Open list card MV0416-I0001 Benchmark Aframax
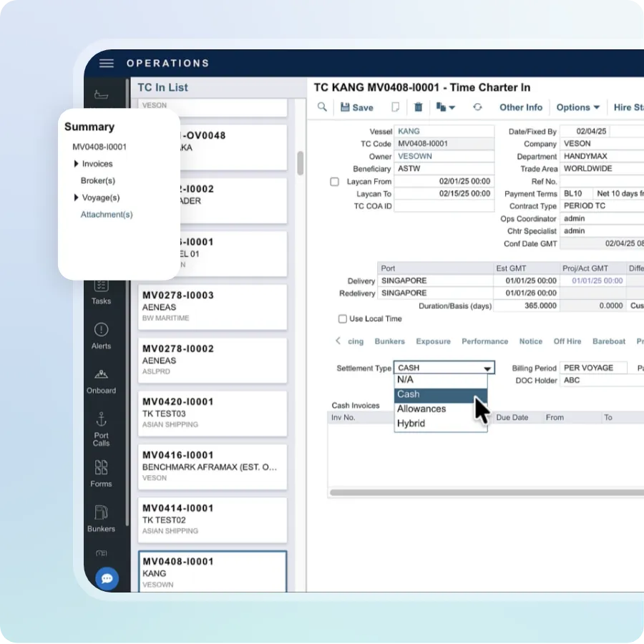Viewport: 644px width, 644px height. [x=213, y=467]
